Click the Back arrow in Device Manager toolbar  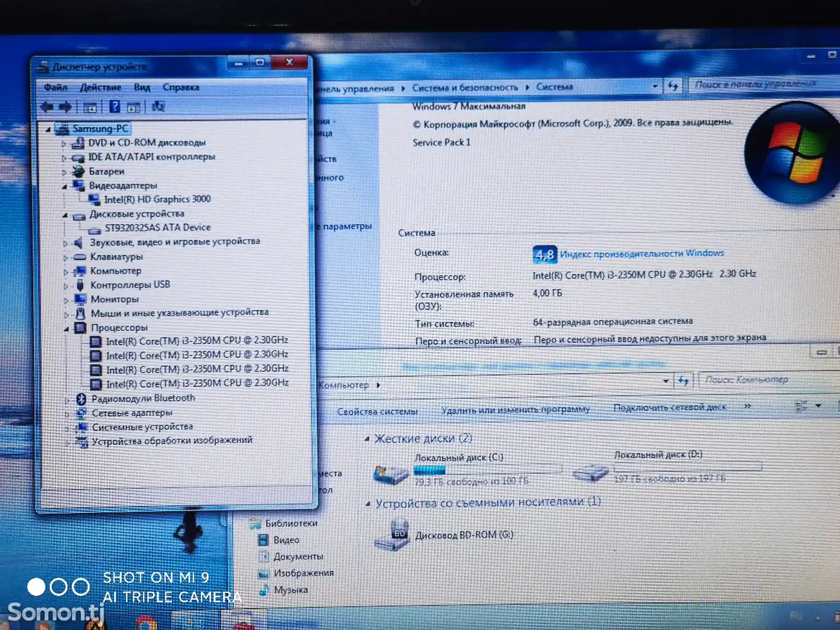click(47, 107)
